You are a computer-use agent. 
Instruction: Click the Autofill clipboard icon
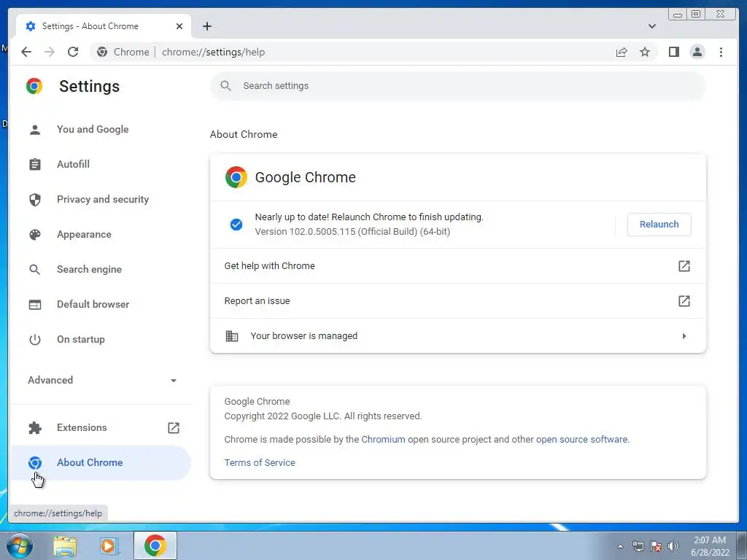click(35, 164)
